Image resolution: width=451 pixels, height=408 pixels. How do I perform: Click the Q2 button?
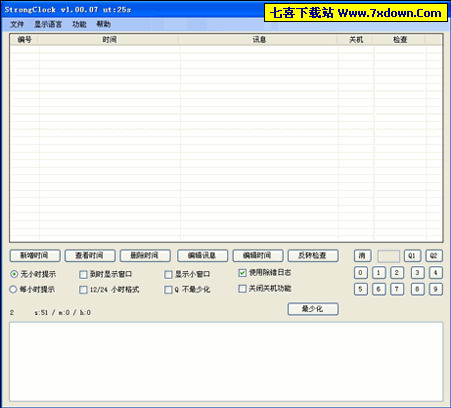(x=434, y=256)
